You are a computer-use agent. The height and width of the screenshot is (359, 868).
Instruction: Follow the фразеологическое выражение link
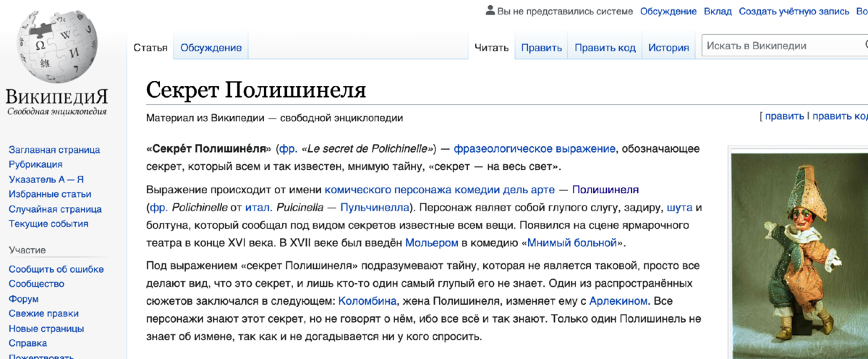[x=535, y=149]
